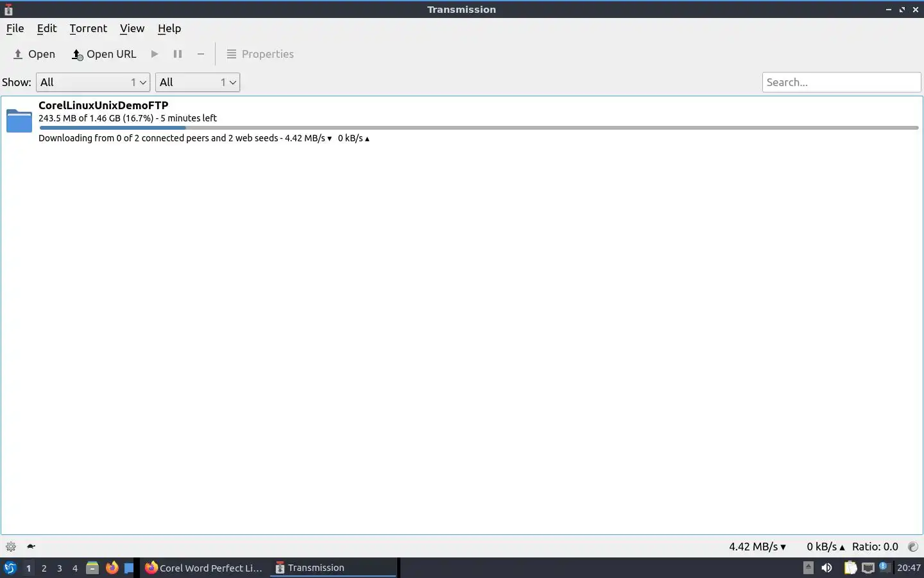Open the Edit menu
The height and width of the screenshot is (578, 924).
[x=47, y=28]
